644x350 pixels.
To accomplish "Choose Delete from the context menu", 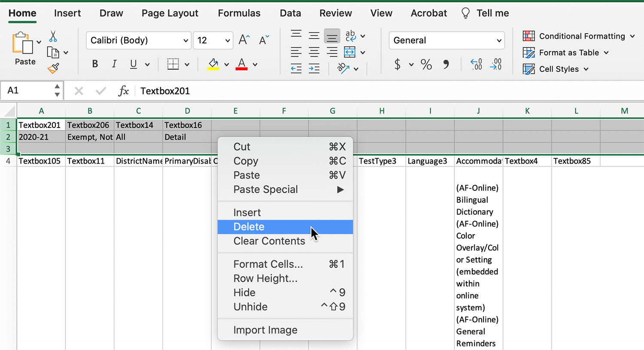I will [249, 227].
